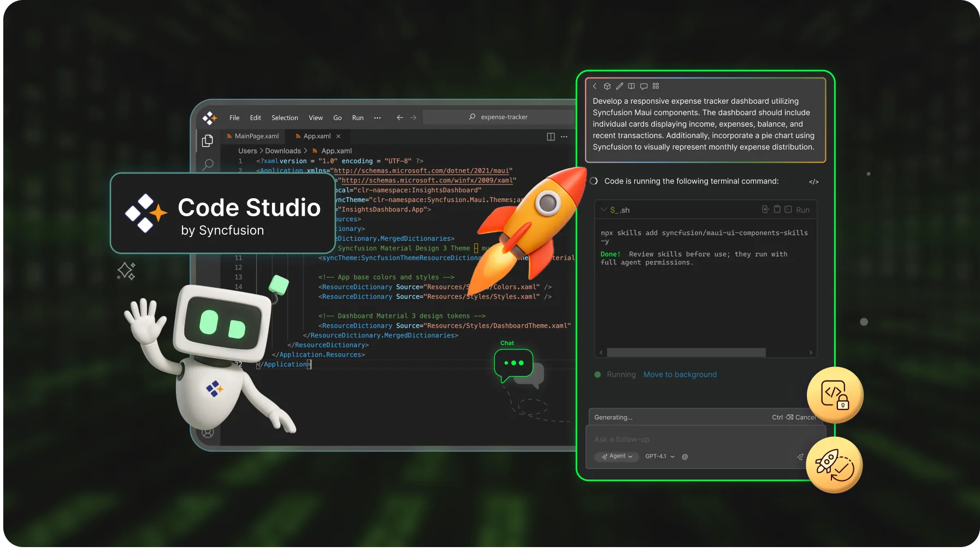This screenshot has height=552, width=980.
Task: Click the sparkle enhance icon in chat input
Action: 800,457
